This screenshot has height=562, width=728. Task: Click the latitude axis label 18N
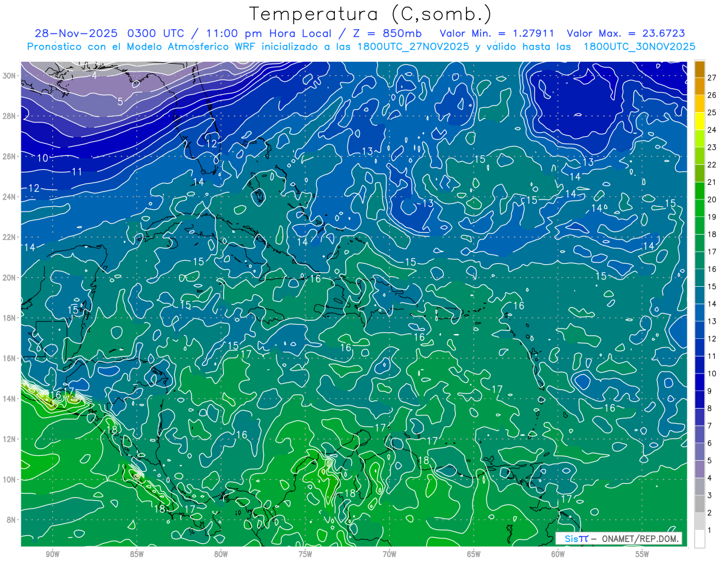[x=9, y=318]
